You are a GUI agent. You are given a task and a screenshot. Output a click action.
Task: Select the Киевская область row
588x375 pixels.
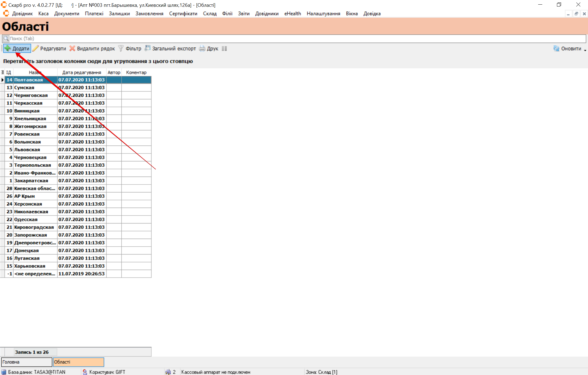tap(35, 188)
